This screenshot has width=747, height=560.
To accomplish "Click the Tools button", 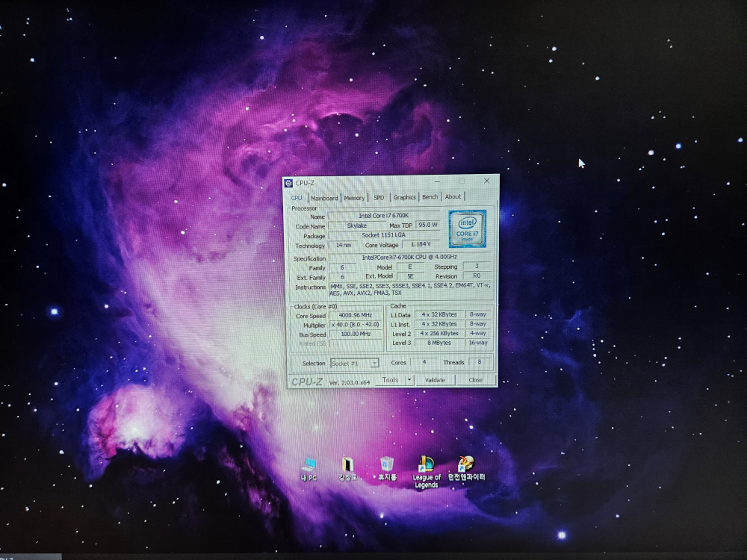I will tap(390, 380).
